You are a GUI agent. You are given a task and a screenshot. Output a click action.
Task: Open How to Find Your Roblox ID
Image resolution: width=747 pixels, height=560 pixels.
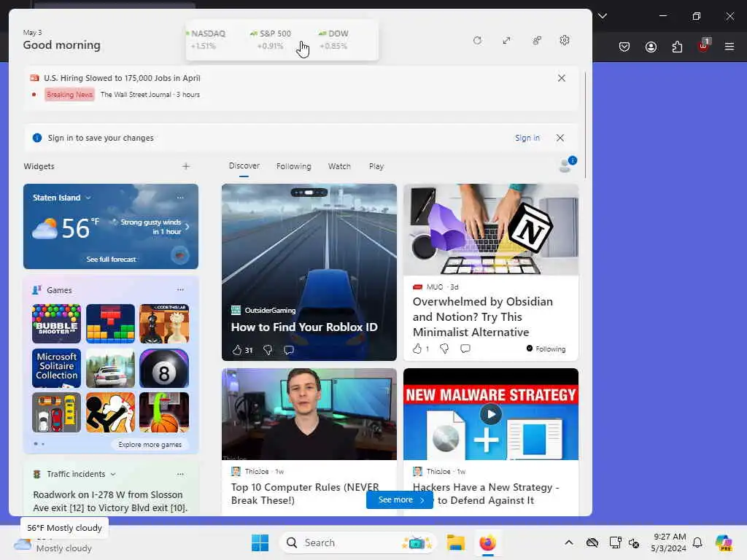point(304,327)
